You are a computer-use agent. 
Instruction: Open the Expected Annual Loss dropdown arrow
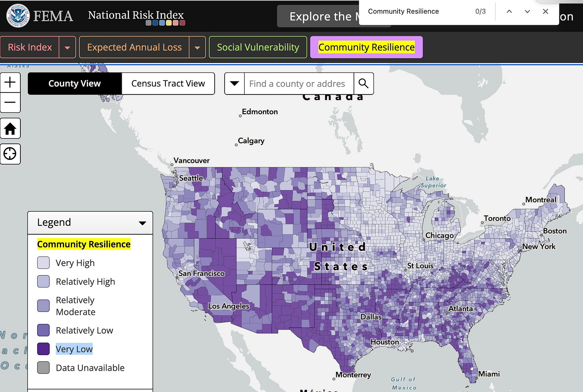[x=197, y=47]
